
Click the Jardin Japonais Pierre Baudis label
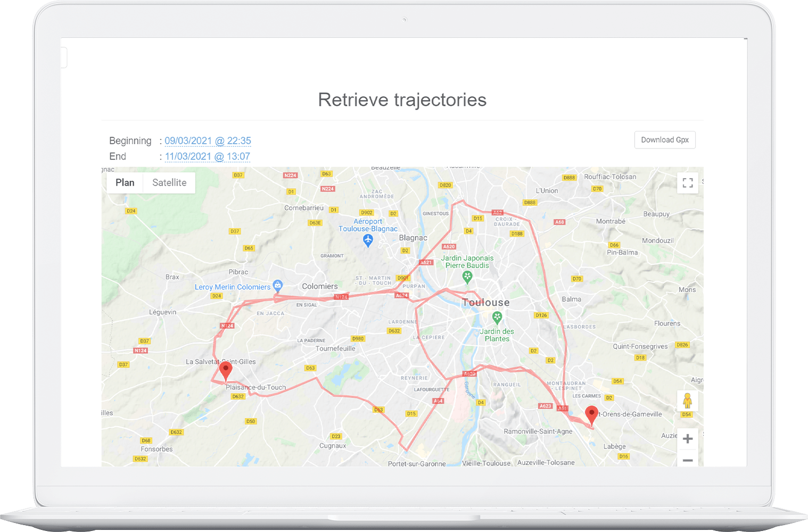(x=467, y=262)
